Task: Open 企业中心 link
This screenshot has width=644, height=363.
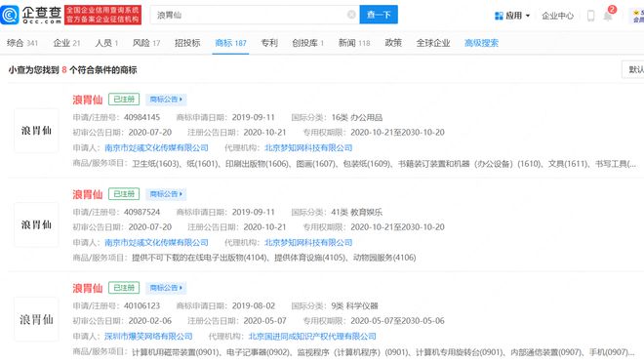Action: 557,16
